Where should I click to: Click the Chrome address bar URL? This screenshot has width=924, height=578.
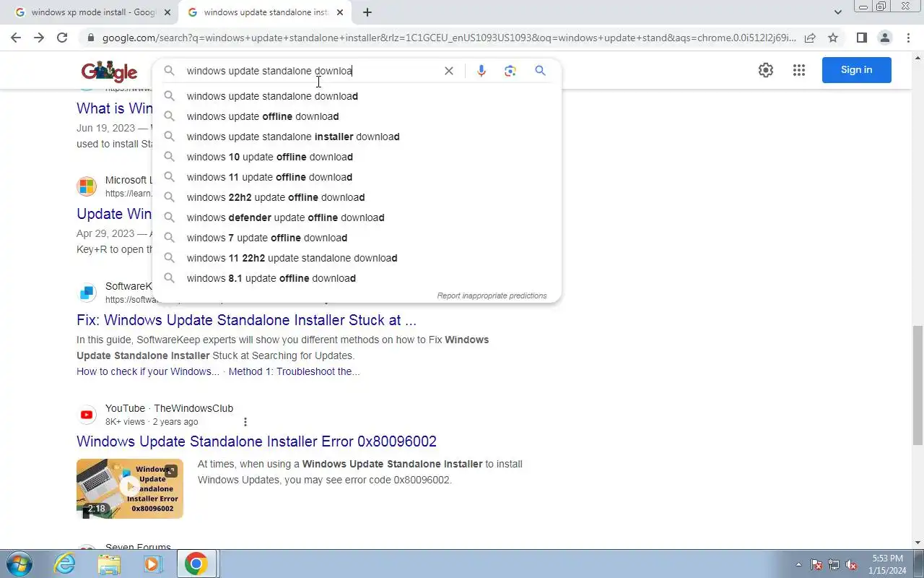pos(449,38)
